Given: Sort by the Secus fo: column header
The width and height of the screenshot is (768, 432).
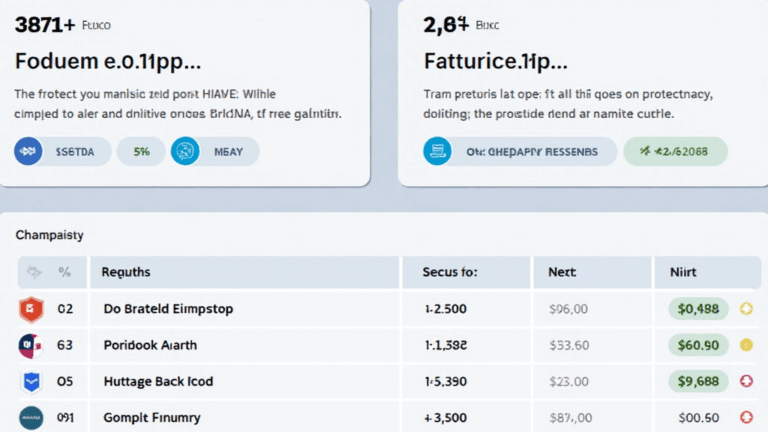Looking at the screenshot, I should (449, 271).
